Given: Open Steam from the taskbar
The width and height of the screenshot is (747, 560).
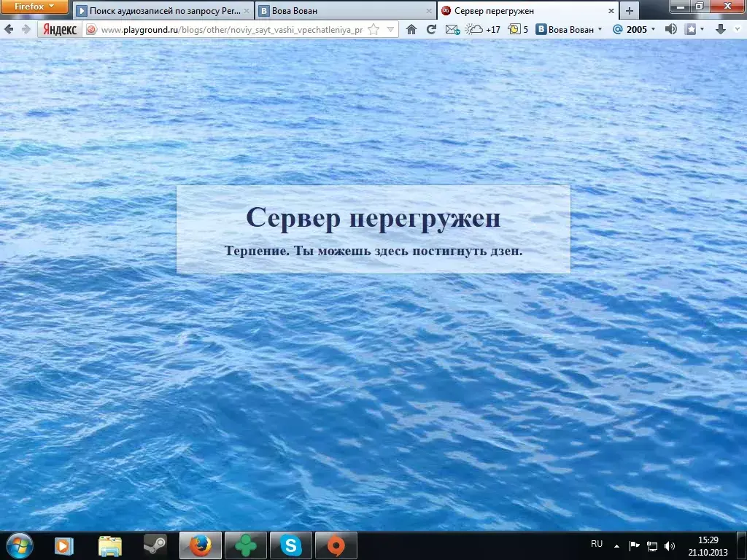Looking at the screenshot, I should [x=155, y=545].
